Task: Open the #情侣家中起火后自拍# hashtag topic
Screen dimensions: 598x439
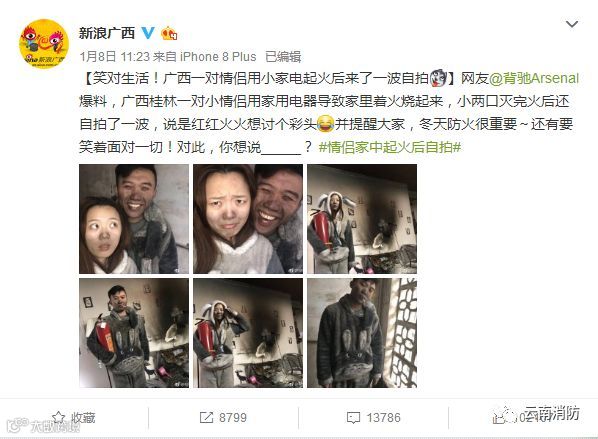Action: (x=390, y=147)
